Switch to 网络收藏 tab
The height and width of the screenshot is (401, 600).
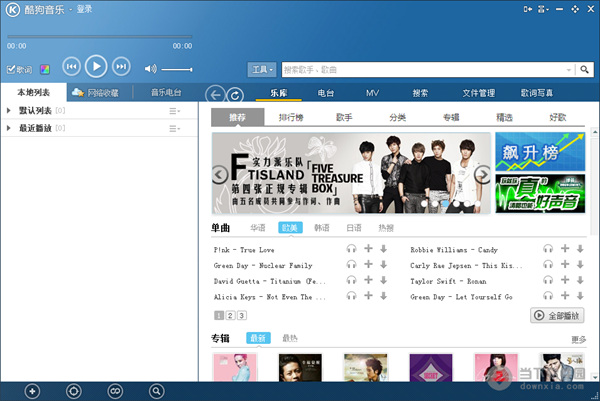point(95,92)
